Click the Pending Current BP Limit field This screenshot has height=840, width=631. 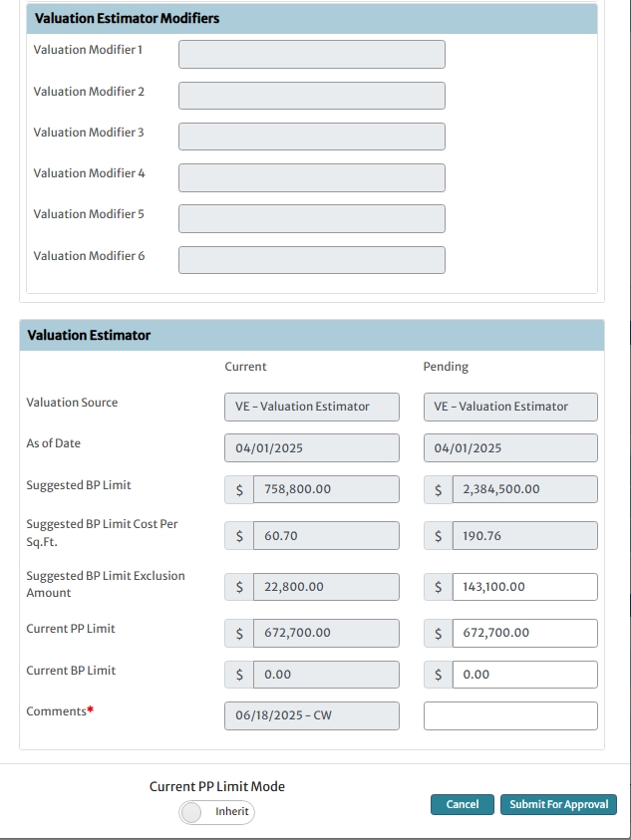(524, 675)
